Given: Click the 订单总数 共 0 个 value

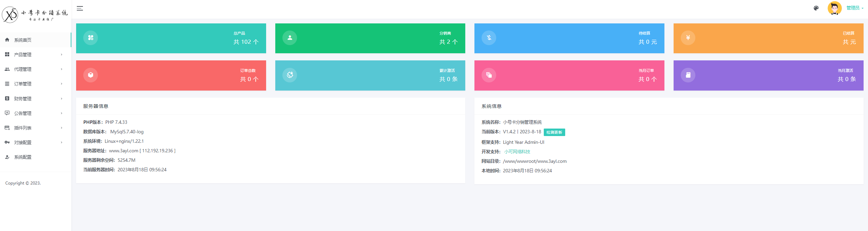Looking at the screenshot, I should (x=249, y=79).
